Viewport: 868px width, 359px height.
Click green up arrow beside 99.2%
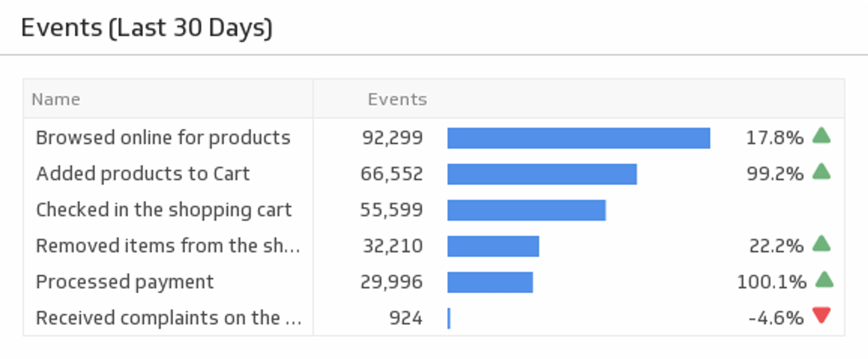click(x=821, y=172)
